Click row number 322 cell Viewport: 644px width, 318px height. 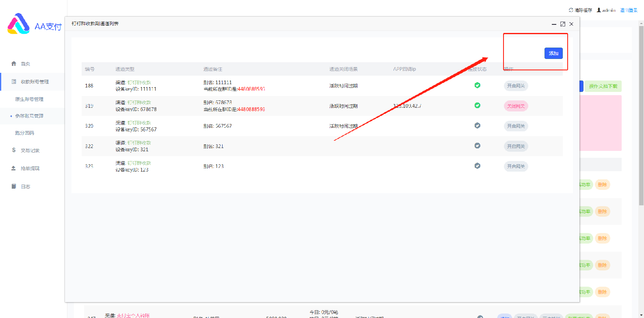click(x=89, y=146)
